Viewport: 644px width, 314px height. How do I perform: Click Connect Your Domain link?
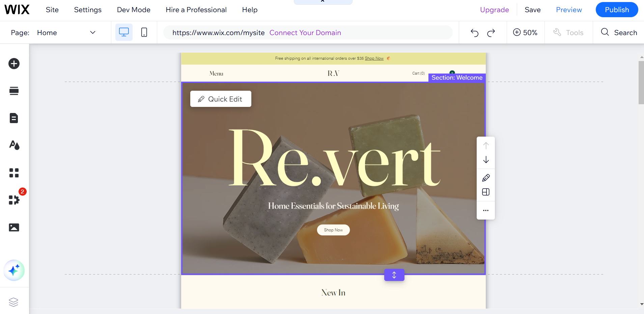tap(305, 33)
